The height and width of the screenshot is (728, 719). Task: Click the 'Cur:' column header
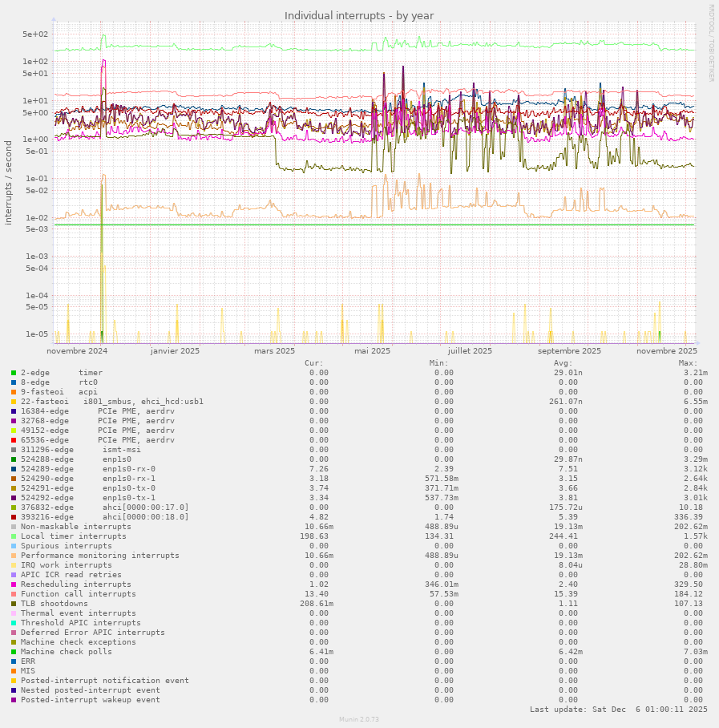pos(314,362)
